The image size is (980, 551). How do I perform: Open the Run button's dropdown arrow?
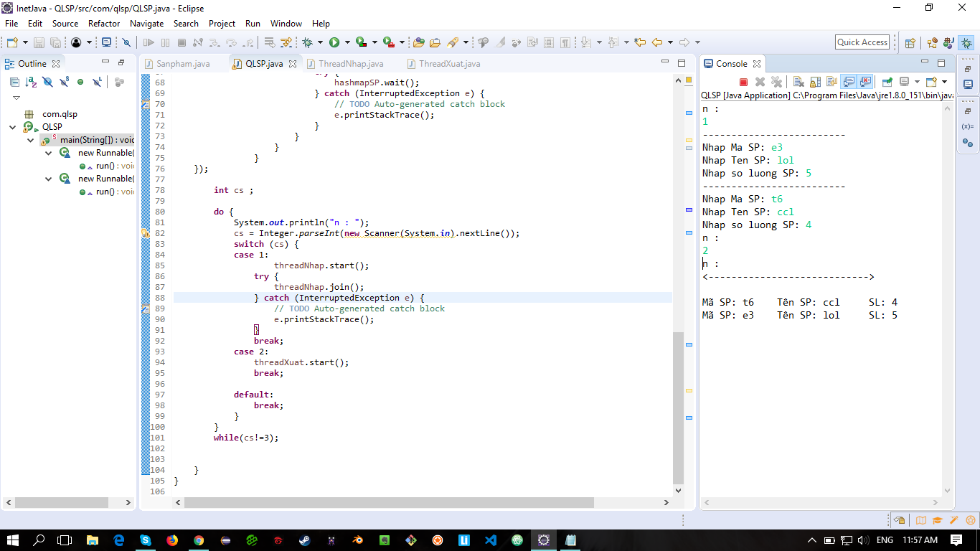coord(347,43)
